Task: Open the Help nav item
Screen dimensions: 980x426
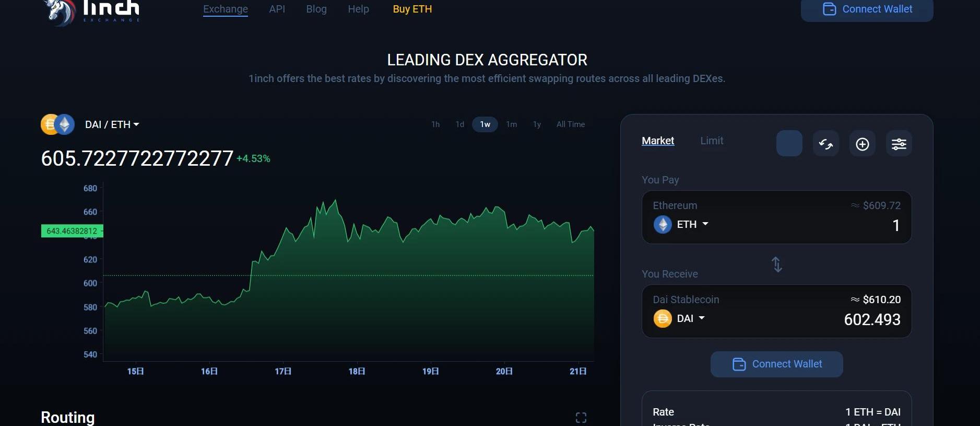Action: tap(359, 9)
